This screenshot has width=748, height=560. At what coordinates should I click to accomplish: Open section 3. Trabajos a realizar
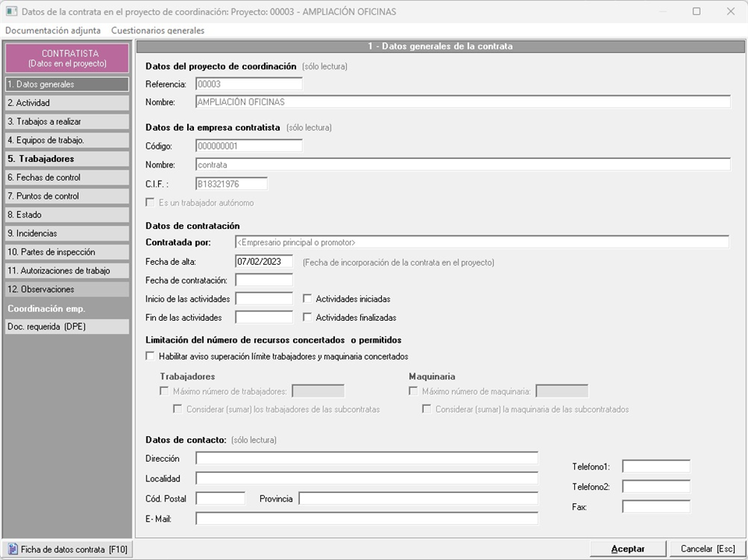click(66, 122)
